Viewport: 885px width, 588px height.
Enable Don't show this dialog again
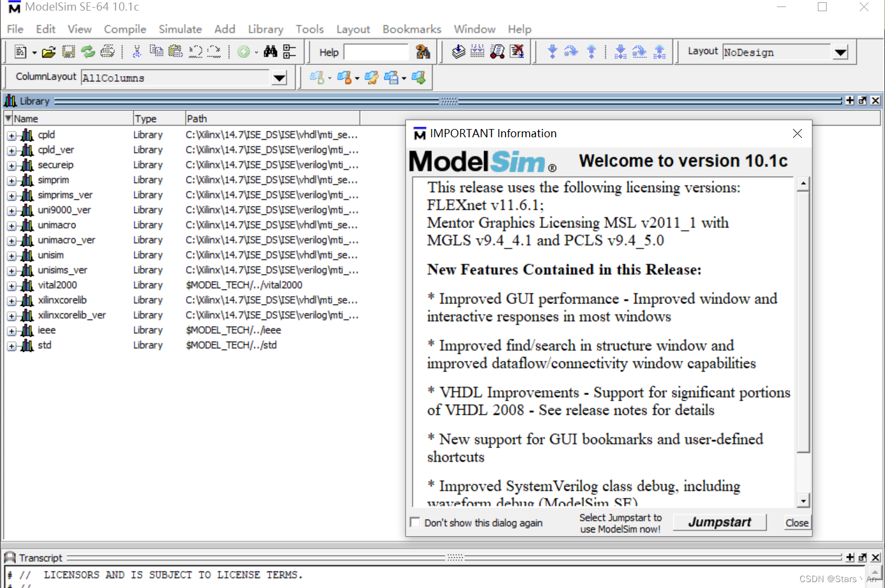(x=415, y=522)
